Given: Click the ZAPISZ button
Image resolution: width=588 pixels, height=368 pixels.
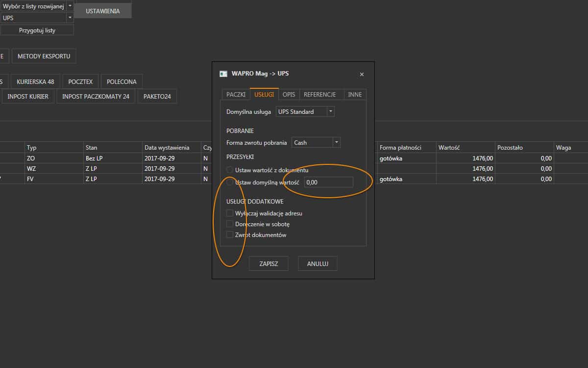Looking at the screenshot, I should [x=269, y=263].
